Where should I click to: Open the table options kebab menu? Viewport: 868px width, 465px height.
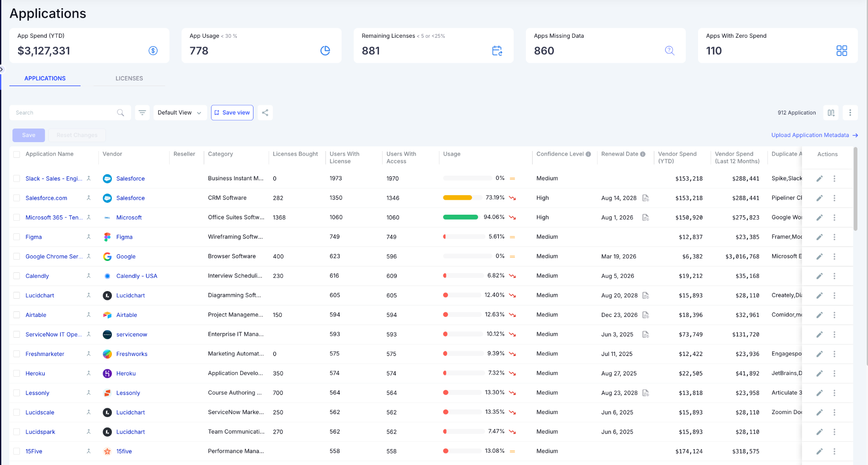(x=850, y=113)
